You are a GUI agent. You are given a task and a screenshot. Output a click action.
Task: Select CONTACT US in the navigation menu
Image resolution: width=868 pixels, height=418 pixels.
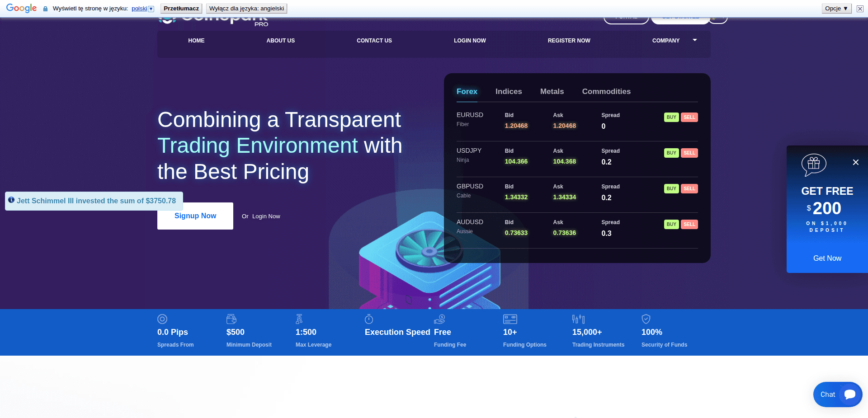coord(374,41)
